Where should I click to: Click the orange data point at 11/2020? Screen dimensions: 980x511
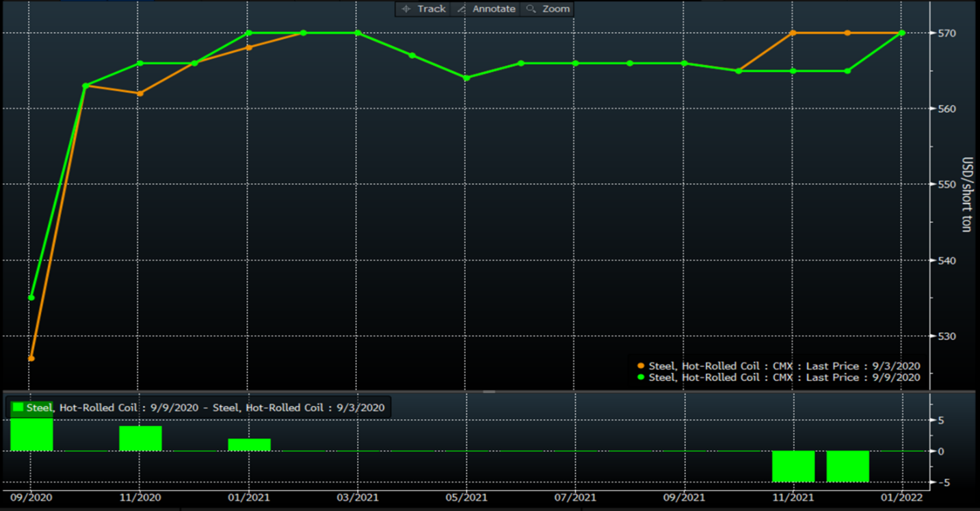(x=140, y=94)
